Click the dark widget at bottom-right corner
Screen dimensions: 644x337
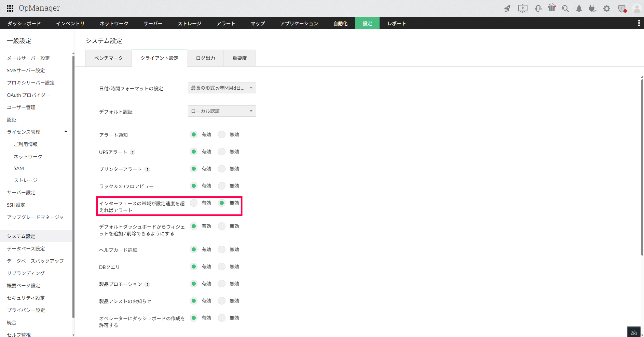tap(634, 332)
